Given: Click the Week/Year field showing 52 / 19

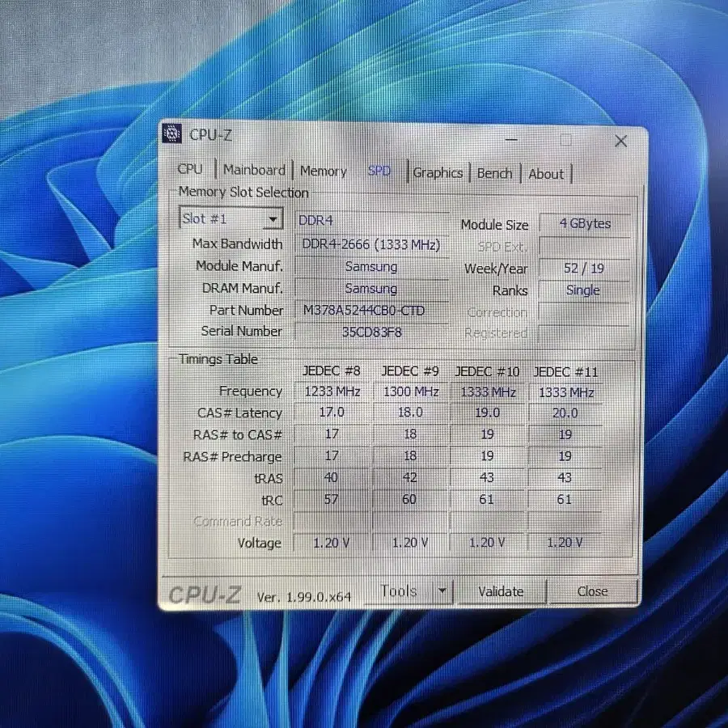Looking at the screenshot, I should click(x=584, y=268).
